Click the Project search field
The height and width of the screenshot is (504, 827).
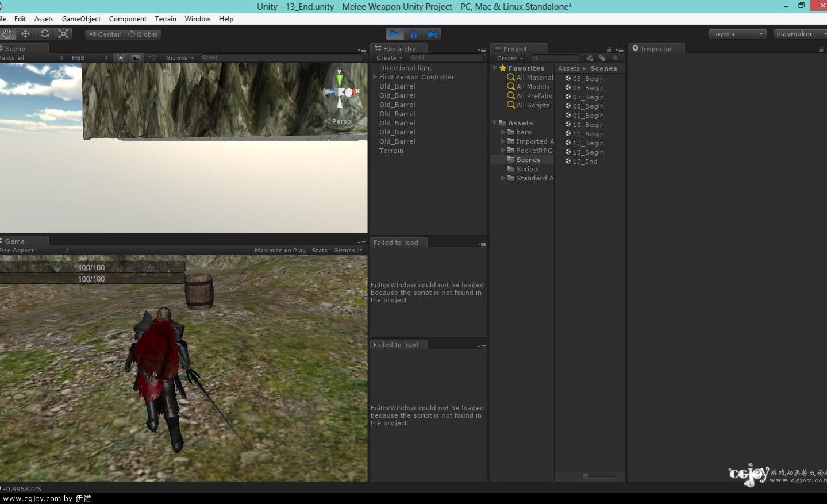555,58
